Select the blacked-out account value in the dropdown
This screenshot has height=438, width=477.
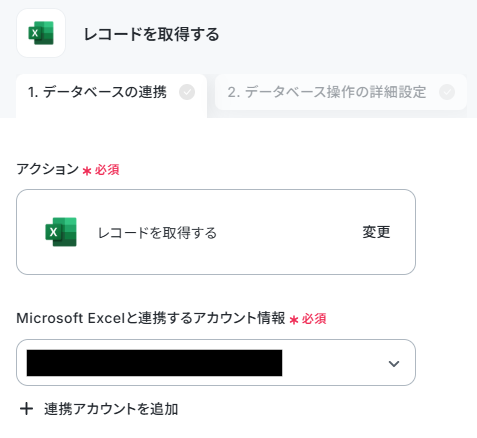click(154, 363)
